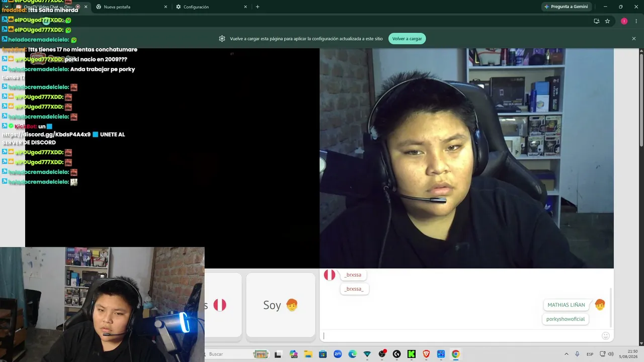Viewport: 644px width, 362px height.
Task: Click the MATHIAS LIÑAN chat message
Action: [566, 305]
